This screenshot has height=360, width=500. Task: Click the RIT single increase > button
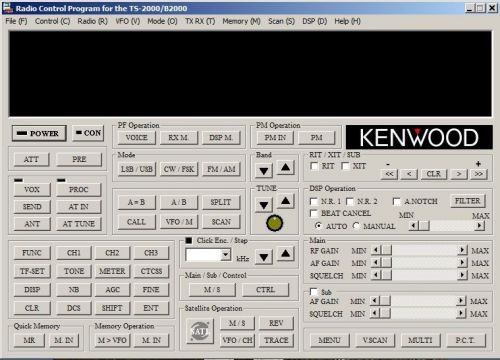point(459,174)
